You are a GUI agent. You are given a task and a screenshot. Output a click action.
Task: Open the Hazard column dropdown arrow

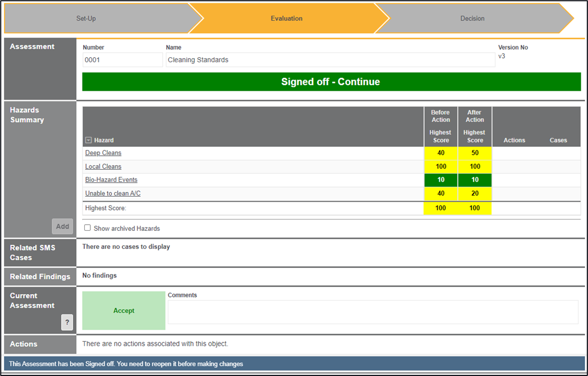(89, 140)
